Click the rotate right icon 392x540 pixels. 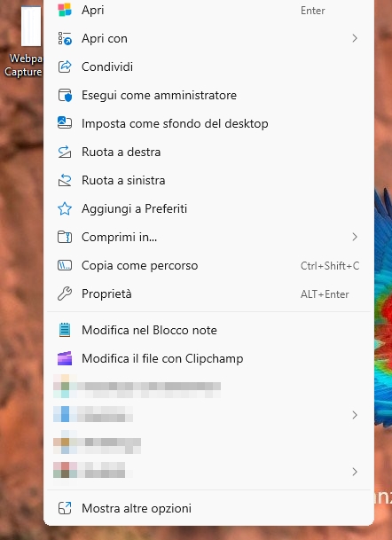65,152
